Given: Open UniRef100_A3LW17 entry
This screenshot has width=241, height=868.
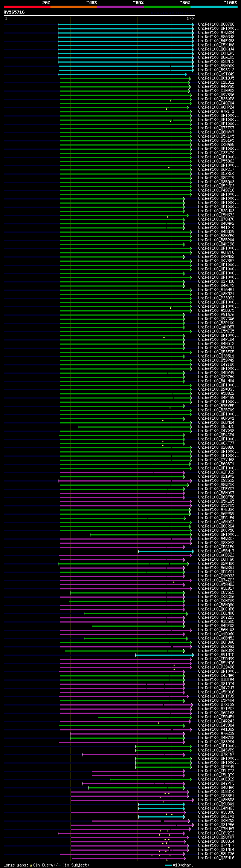Looking at the screenshot, I should (x=216, y=589).
